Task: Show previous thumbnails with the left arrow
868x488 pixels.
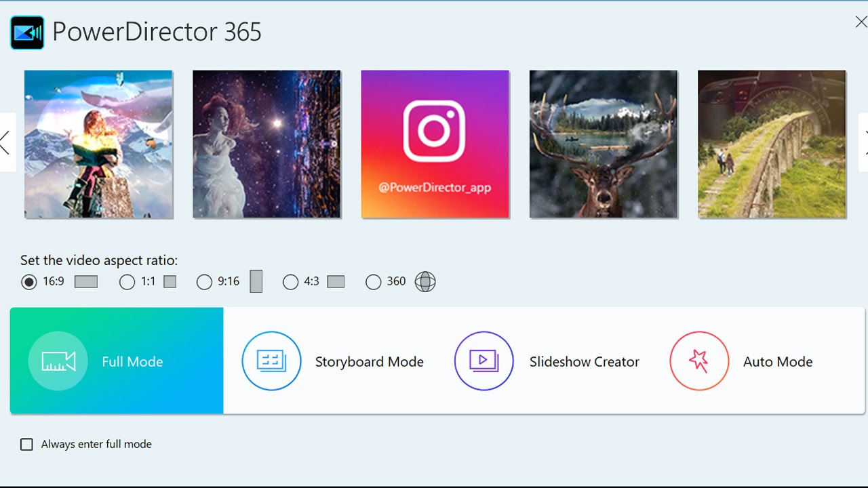Action: pyautogui.click(x=6, y=142)
